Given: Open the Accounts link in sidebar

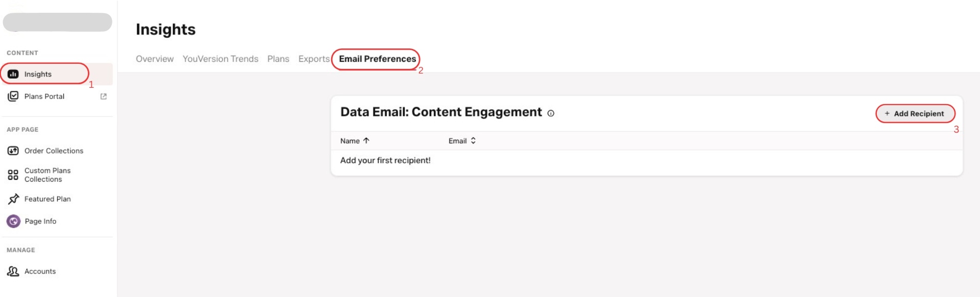Looking at the screenshot, I should (x=40, y=271).
